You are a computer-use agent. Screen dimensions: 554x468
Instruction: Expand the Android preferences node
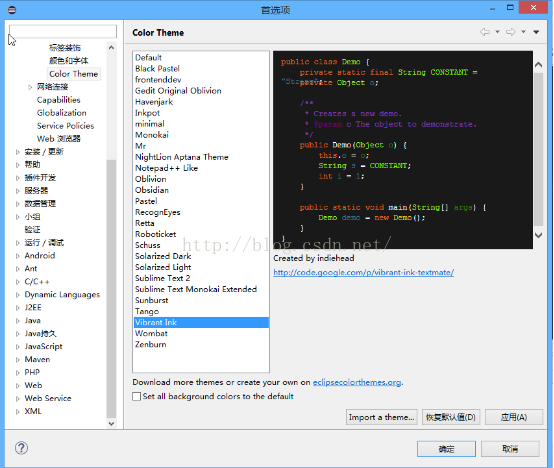coord(17,256)
